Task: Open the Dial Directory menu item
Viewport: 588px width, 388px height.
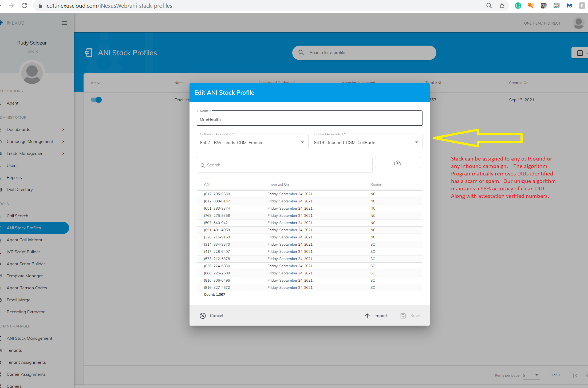Action: click(x=20, y=189)
